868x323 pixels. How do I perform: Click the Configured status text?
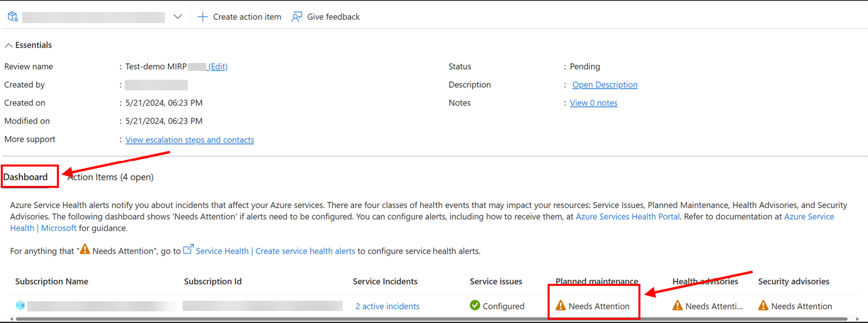(x=504, y=306)
